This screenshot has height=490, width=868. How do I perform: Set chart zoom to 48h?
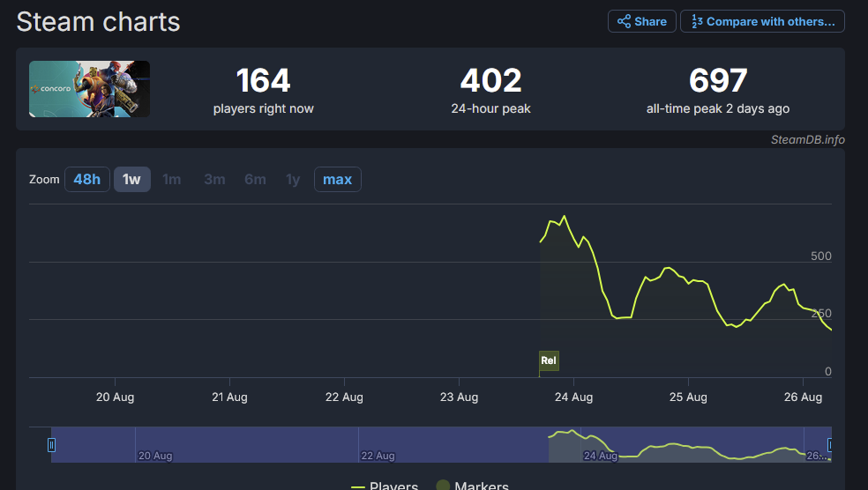pyautogui.click(x=86, y=180)
